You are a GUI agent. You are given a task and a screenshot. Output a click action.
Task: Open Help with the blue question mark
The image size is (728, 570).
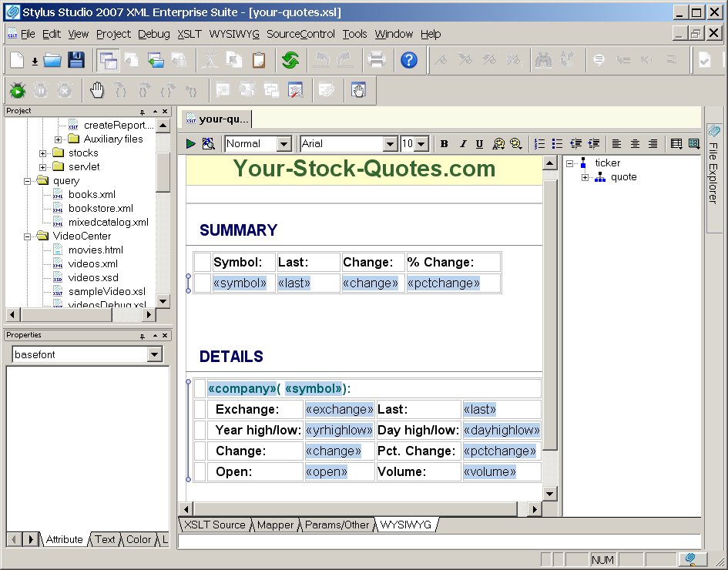click(x=409, y=60)
